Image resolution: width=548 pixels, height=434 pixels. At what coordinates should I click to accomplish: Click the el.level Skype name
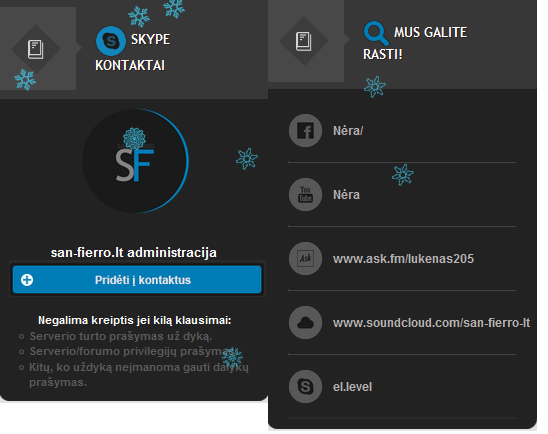tap(352, 387)
